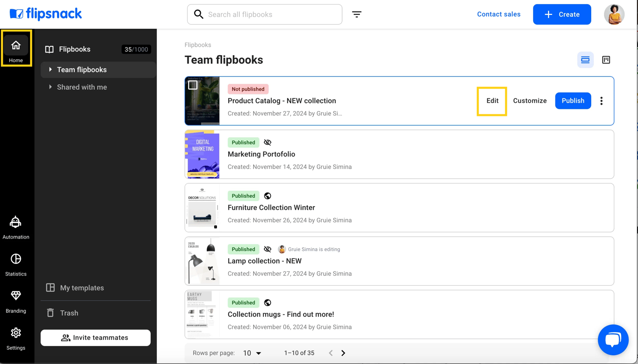Screen dimensions: 638x364
Task: Publish the Product Catalog flipbook
Action: coord(573,100)
